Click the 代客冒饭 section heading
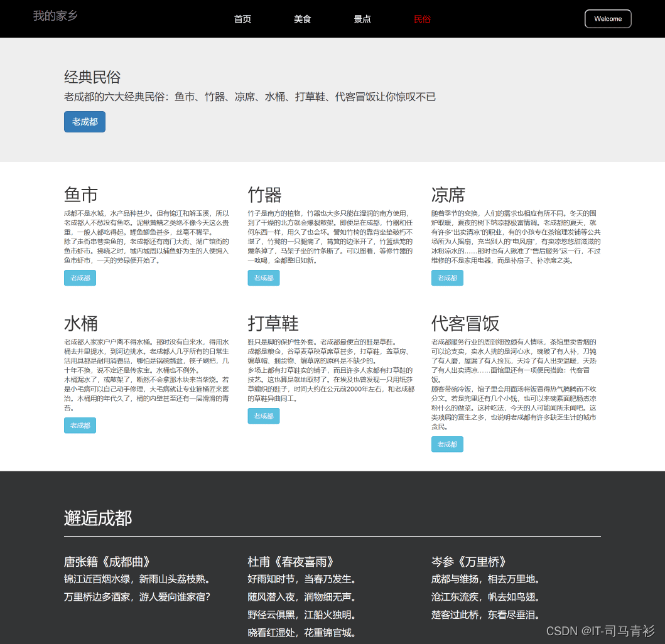665x644 pixels. (465, 323)
